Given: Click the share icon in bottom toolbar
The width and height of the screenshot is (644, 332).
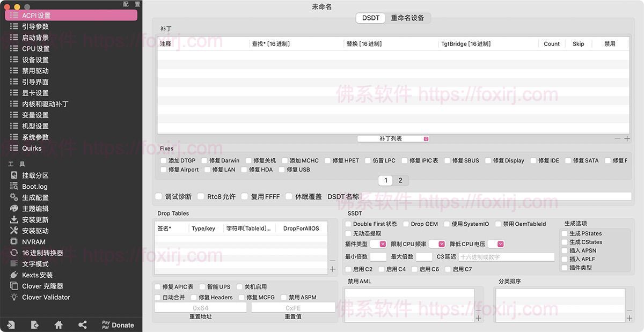Looking at the screenshot, I should 83,324.
